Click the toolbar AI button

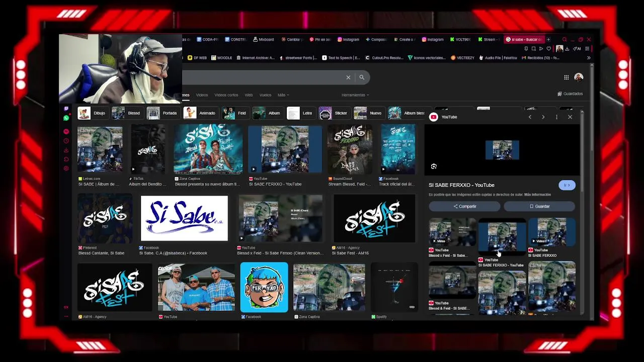(577, 49)
